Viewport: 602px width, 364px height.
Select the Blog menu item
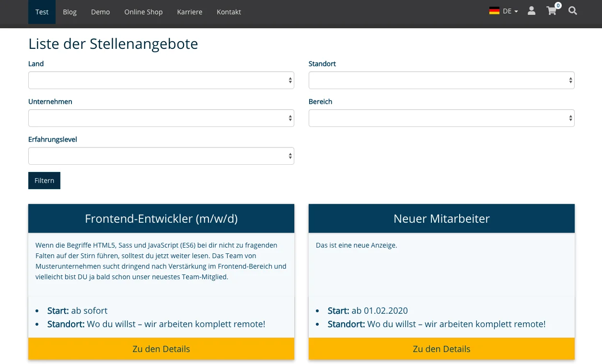69,12
